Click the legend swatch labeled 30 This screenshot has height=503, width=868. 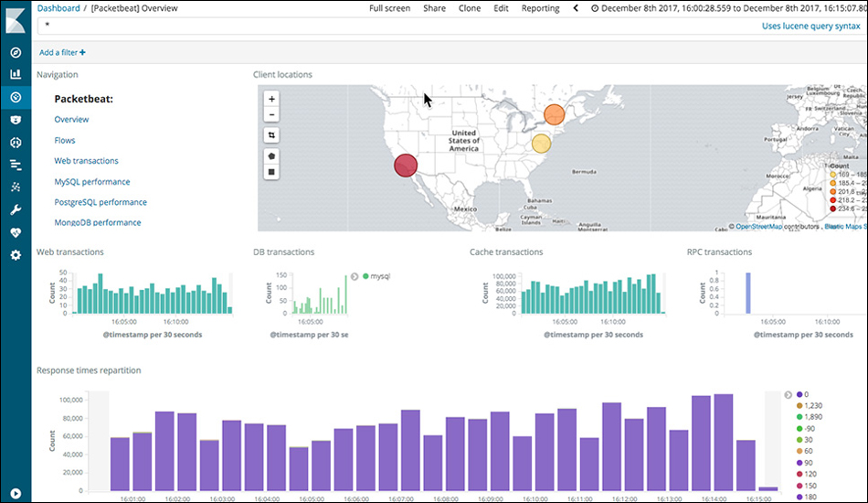coord(799,440)
